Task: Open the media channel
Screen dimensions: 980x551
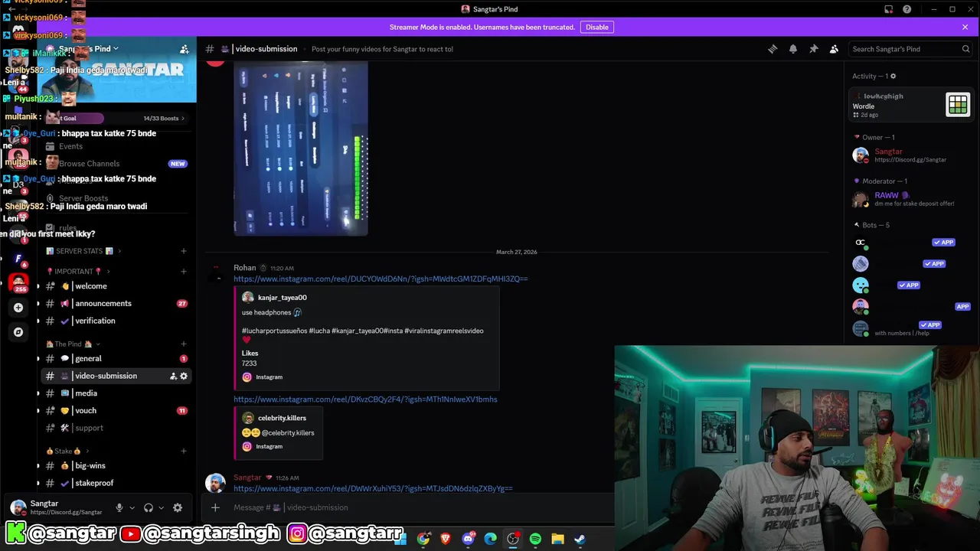Action: (115, 393)
